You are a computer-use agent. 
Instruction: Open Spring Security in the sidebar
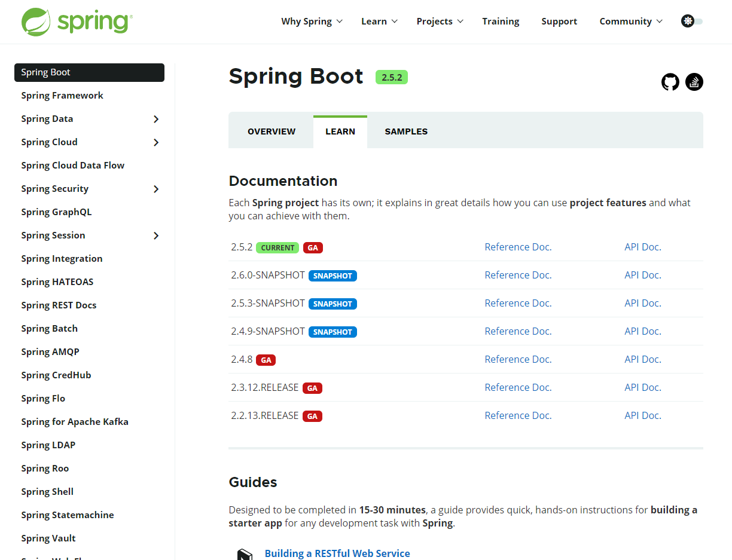click(55, 189)
